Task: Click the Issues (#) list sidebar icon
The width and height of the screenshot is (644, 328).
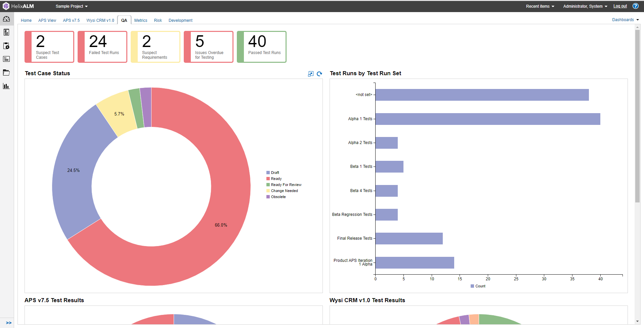Action: [x=6, y=32]
